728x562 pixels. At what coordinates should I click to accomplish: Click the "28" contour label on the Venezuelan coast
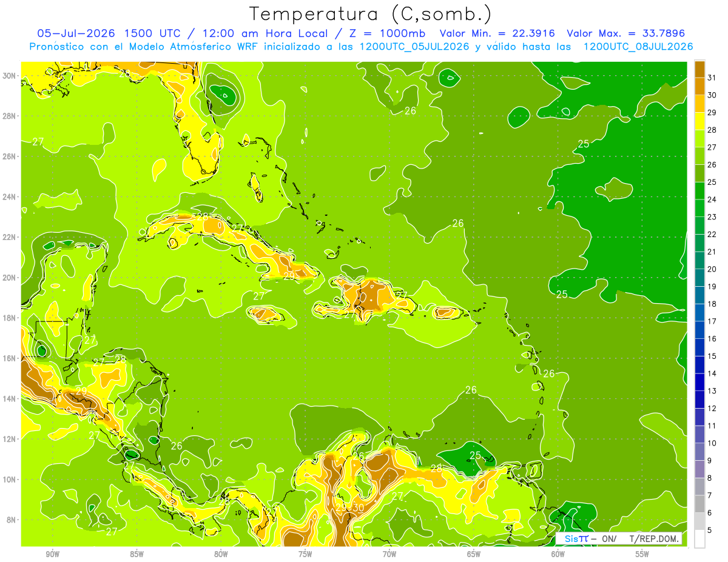[x=436, y=468]
